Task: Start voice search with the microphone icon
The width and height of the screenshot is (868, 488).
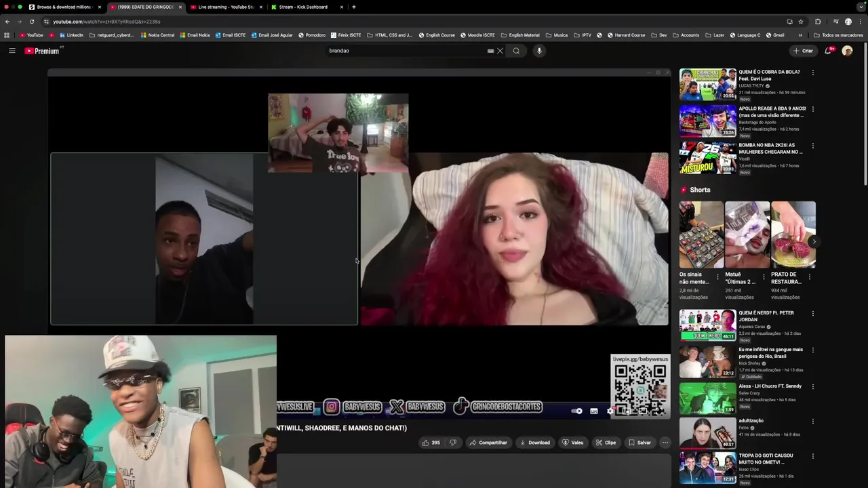Action: coord(539,51)
